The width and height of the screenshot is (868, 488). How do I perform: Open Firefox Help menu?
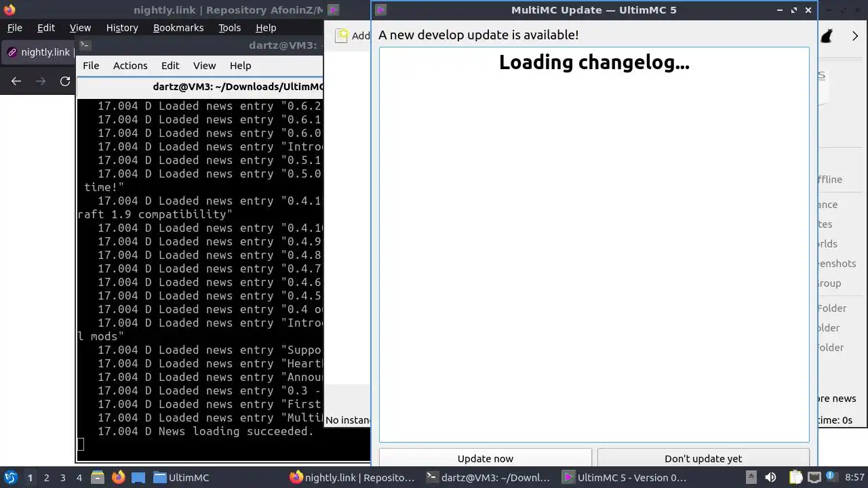coord(266,28)
